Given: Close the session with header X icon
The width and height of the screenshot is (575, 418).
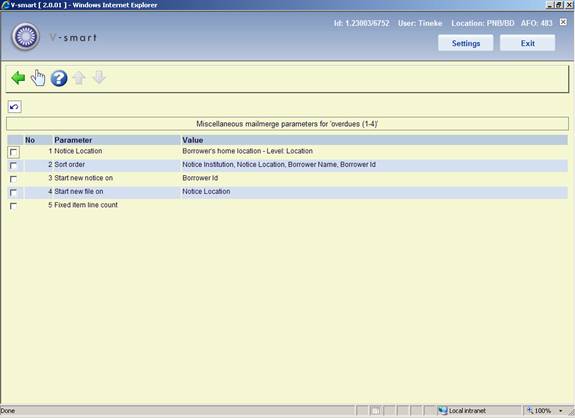Looking at the screenshot, I should [x=563, y=22].
